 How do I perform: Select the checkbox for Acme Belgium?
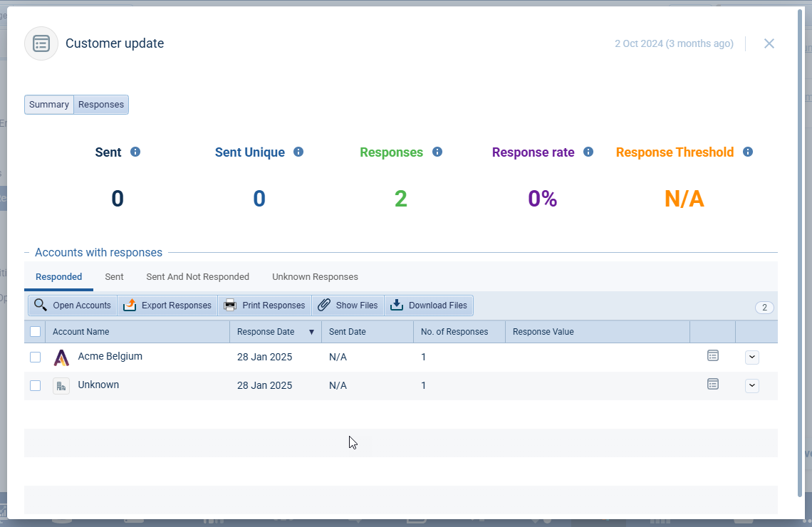pyautogui.click(x=35, y=357)
